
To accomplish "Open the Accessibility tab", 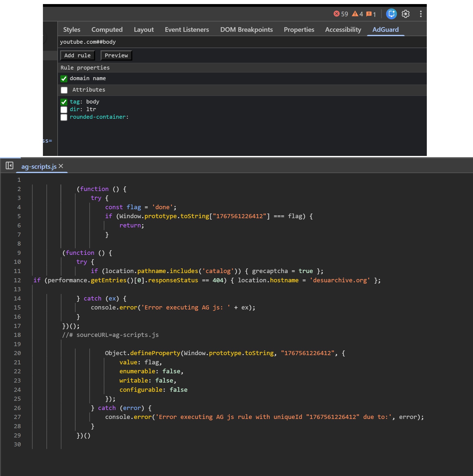I will click(x=343, y=30).
